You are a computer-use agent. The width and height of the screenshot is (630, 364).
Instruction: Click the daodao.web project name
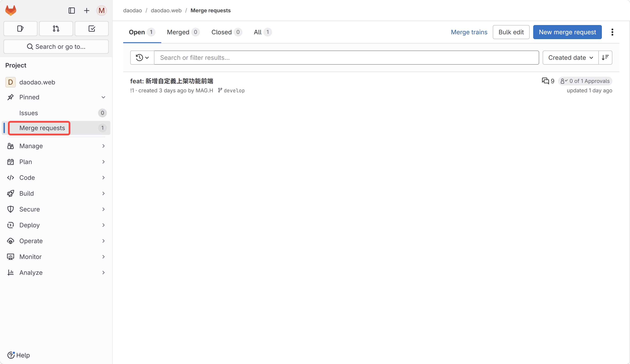[x=37, y=82]
